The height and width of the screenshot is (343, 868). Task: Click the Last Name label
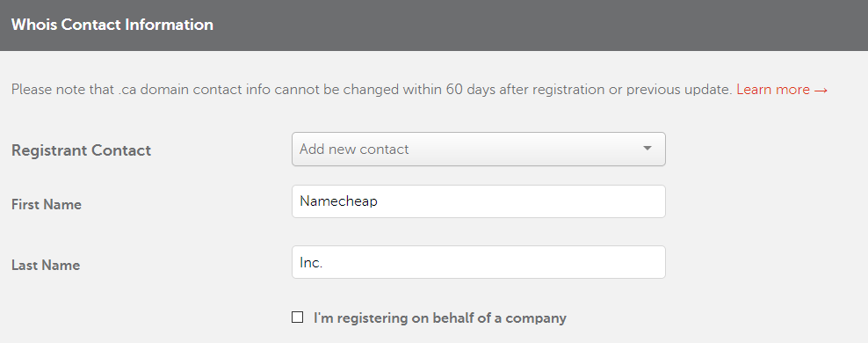pos(46,265)
